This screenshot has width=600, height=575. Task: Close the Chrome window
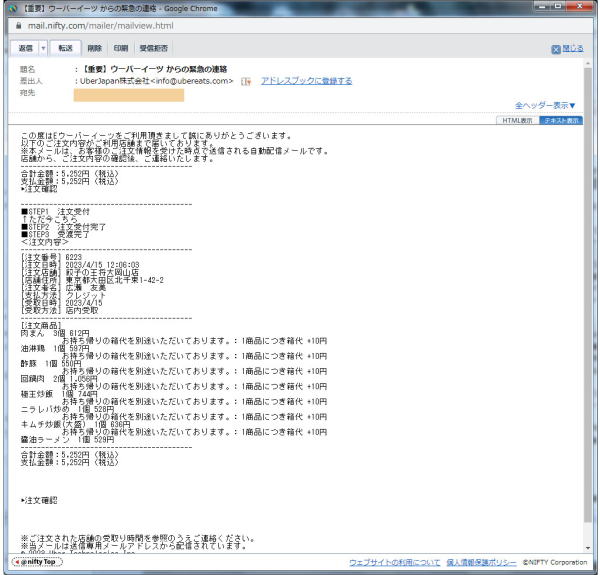(x=580, y=6)
